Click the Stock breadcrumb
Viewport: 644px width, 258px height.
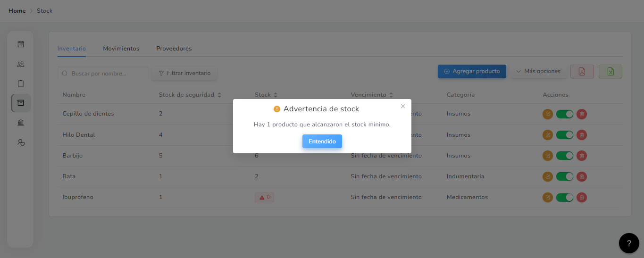tap(45, 11)
